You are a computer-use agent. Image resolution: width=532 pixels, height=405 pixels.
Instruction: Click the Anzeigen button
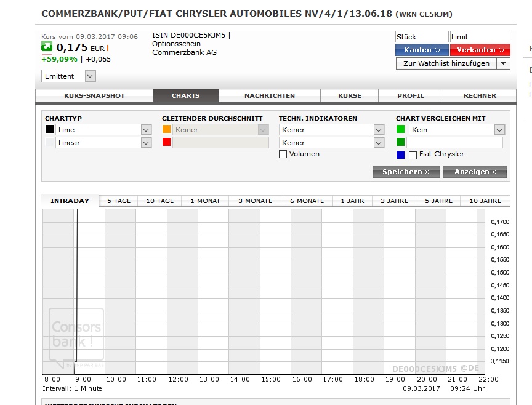(x=474, y=172)
